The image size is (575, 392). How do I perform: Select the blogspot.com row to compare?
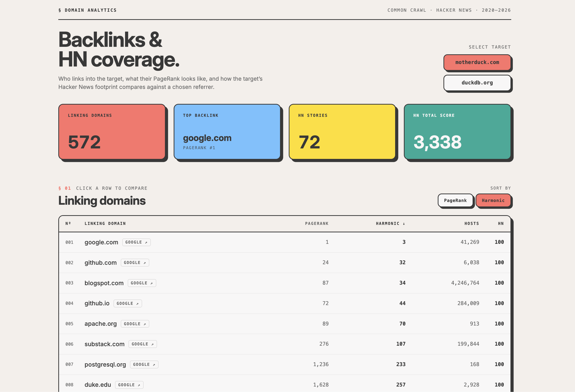[x=285, y=283]
